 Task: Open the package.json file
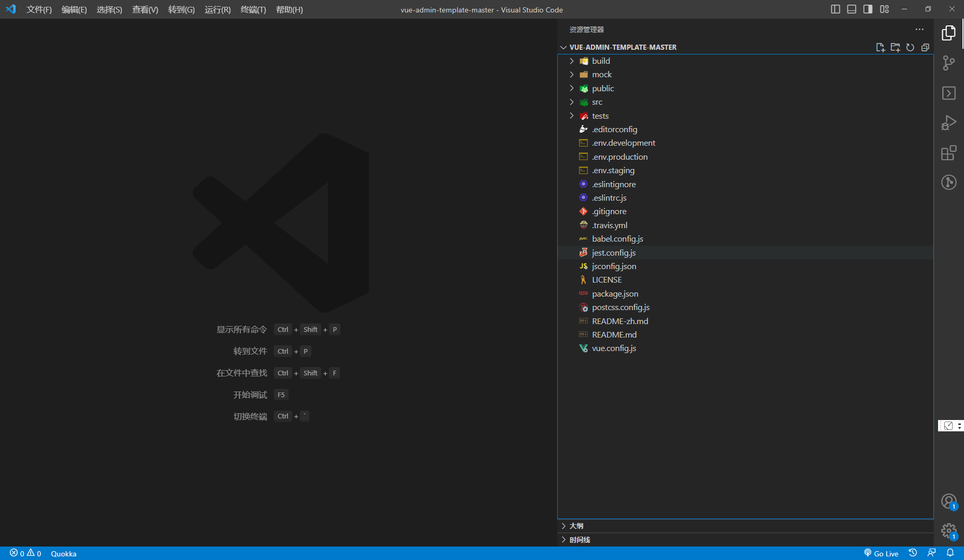click(746, 294)
